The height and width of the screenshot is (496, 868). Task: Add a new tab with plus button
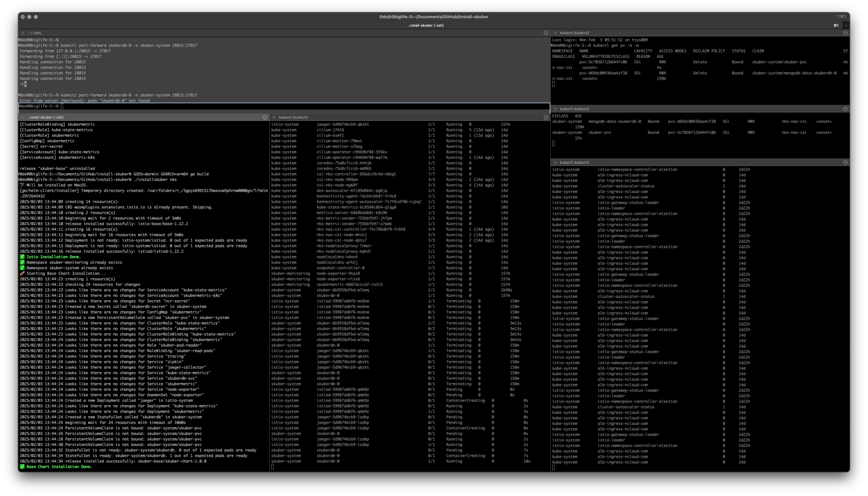click(846, 25)
